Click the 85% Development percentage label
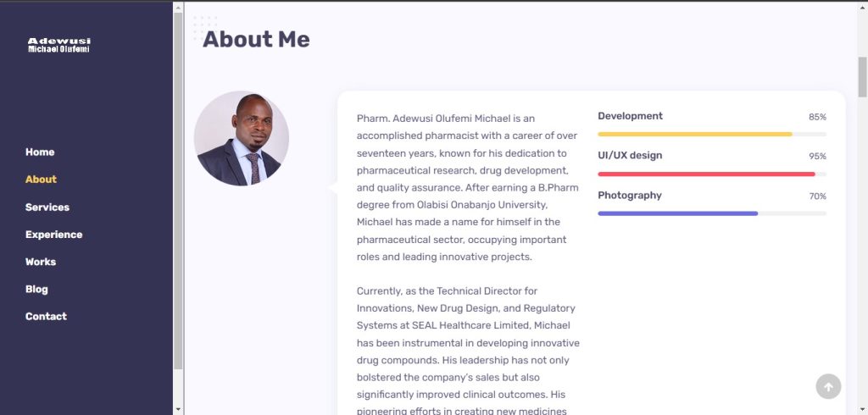 click(817, 117)
